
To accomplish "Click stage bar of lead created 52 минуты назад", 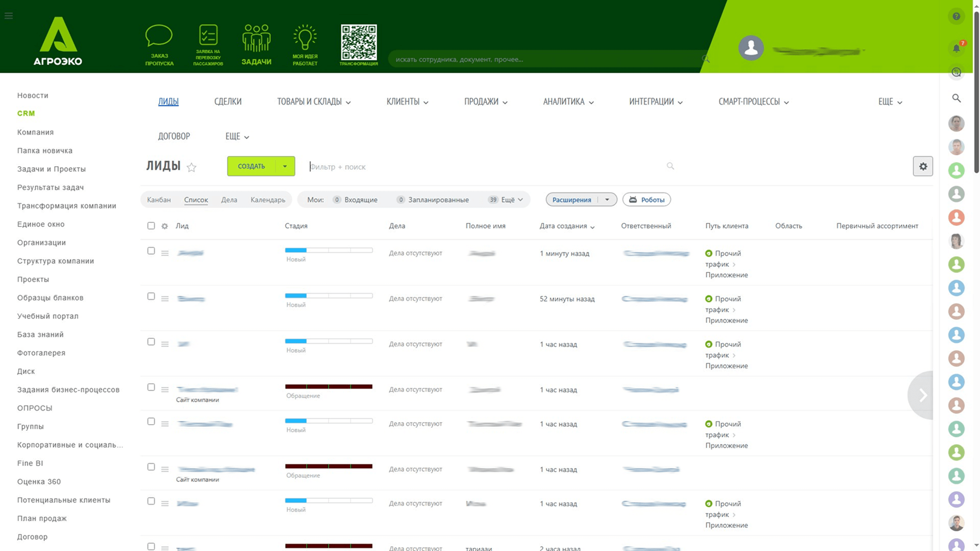I will click(329, 296).
